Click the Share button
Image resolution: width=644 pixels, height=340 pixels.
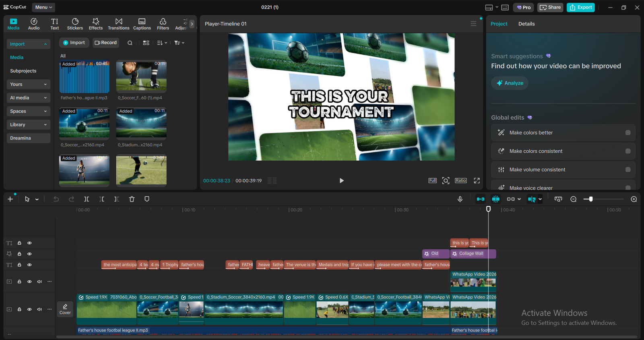550,7
